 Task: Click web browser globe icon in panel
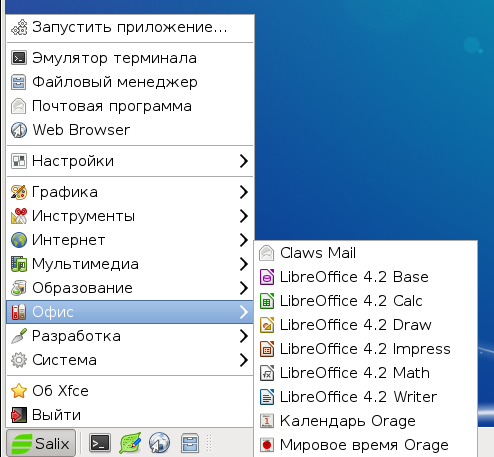pyautogui.click(x=159, y=443)
